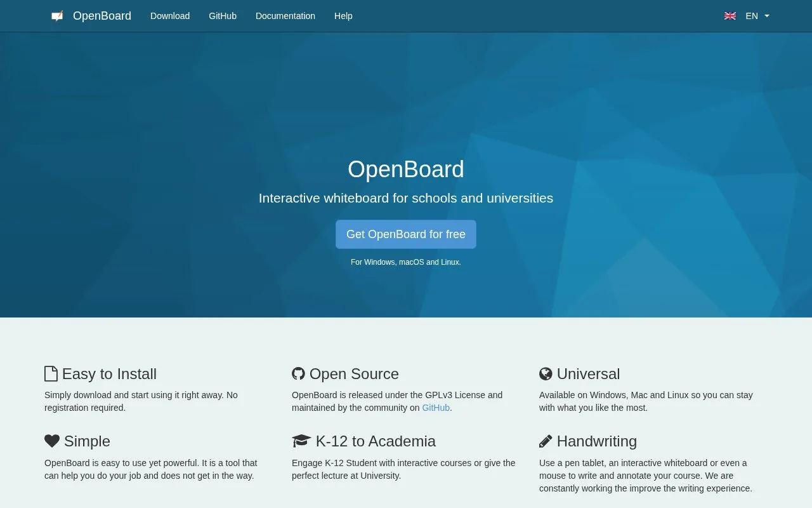The image size is (812, 508).
Task: Open the EN language dropdown
Action: [757, 16]
